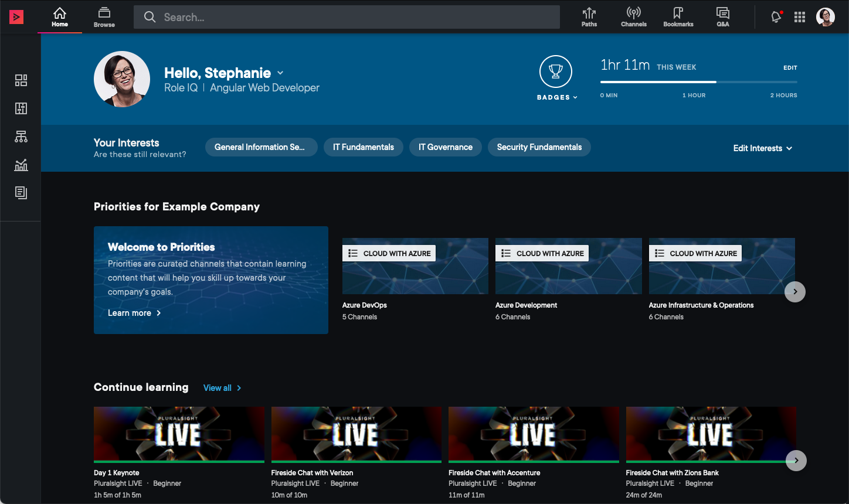Click the trophy badges icon
This screenshot has width=849, height=504.
[556, 71]
